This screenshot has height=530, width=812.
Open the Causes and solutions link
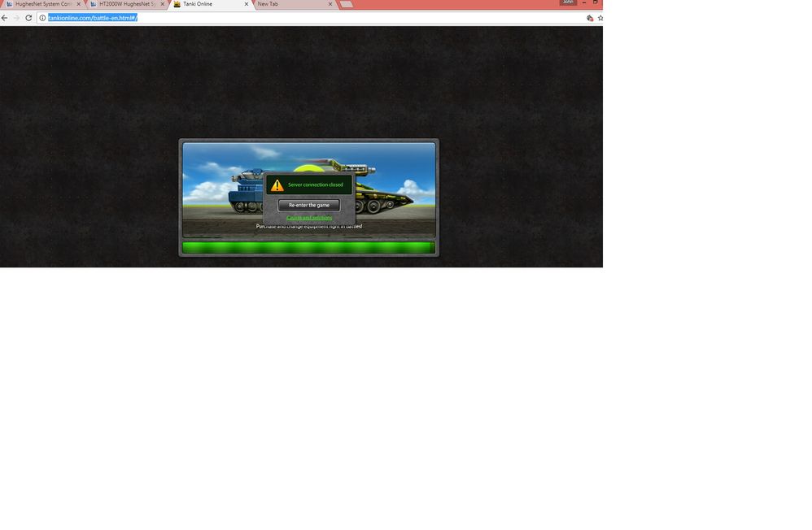click(309, 218)
